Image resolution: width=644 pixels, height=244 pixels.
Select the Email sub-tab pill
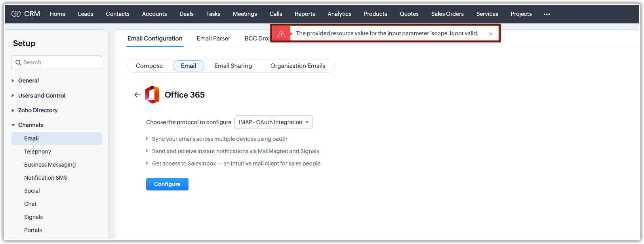pos(189,66)
